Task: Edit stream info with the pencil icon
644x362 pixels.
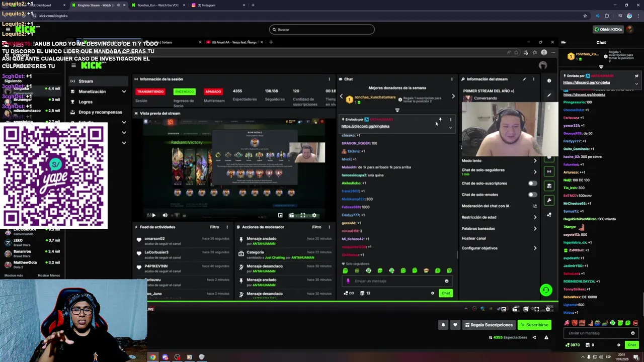Action: tap(524, 79)
